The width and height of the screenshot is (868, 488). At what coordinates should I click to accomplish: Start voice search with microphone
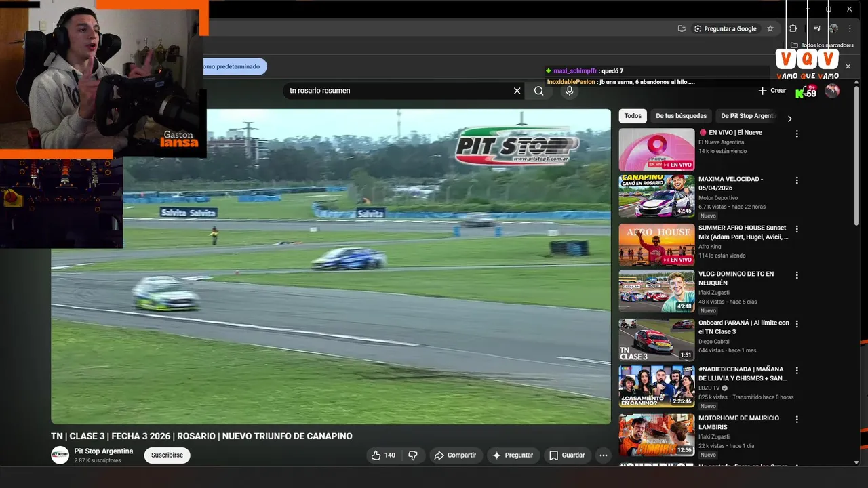569,91
